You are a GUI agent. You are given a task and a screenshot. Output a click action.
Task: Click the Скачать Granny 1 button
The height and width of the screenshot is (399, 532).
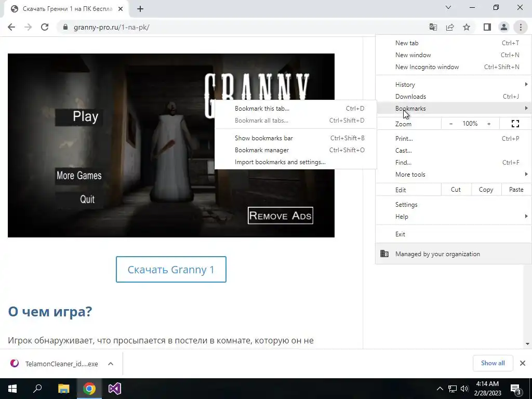click(x=171, y=270)
